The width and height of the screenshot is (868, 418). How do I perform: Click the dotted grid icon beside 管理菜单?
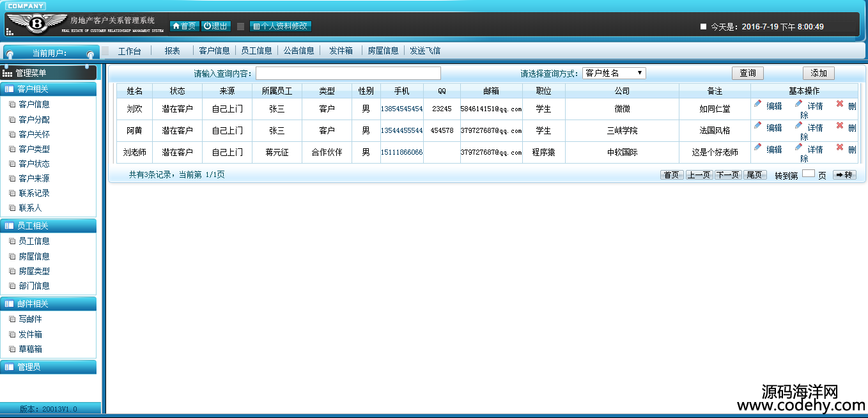[8, 74]
